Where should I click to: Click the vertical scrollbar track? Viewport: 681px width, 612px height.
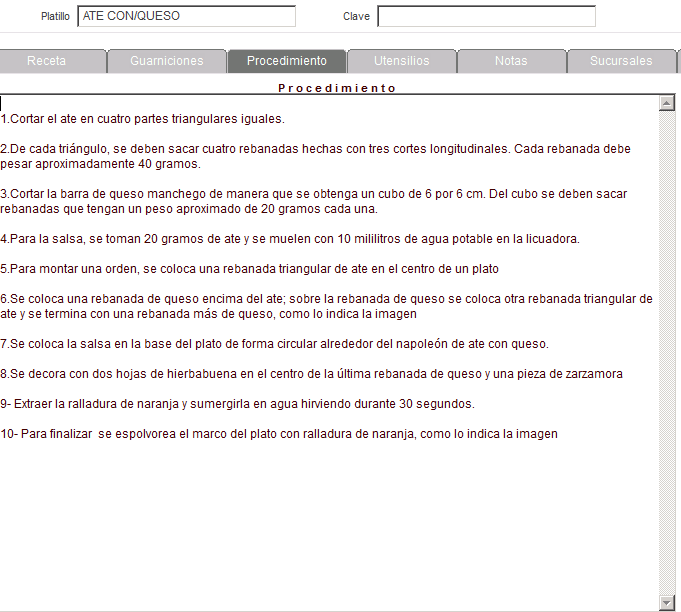pyautogui.click(x=667, y=350)
